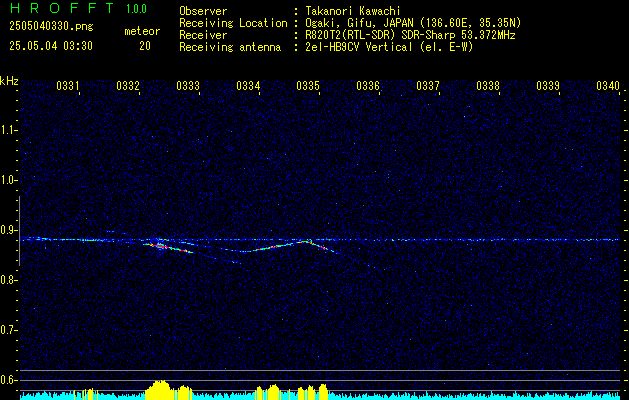Click the 0338 time marker
Image resolution: width=629 pixels, height=400 pixels.
(x=488, y=85)
